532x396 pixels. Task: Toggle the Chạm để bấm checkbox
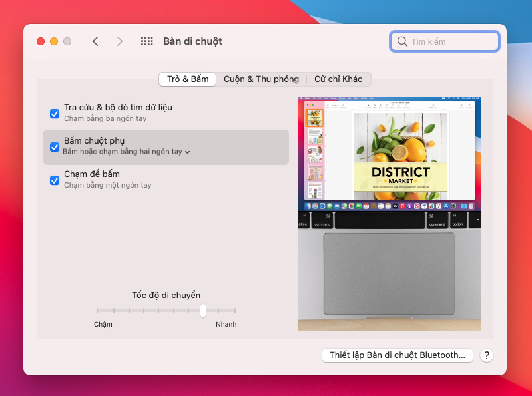point(55,180)
